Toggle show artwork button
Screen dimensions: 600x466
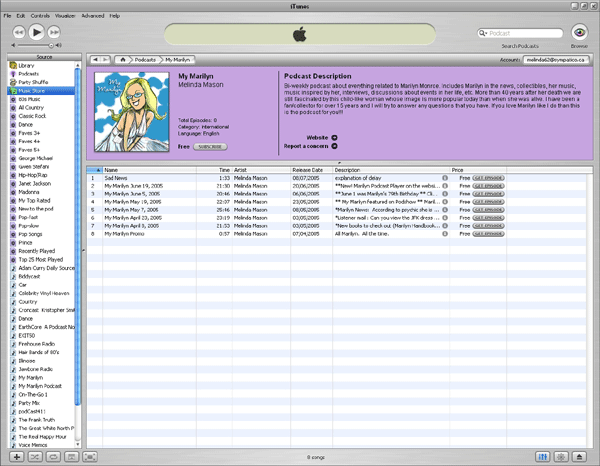71,457
